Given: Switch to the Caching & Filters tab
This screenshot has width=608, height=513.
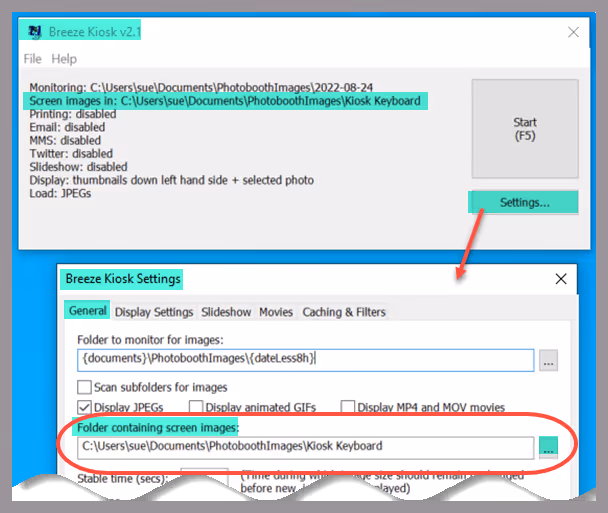Looking at the screenshot, I should pyautogui.click(x=344, y=312).
